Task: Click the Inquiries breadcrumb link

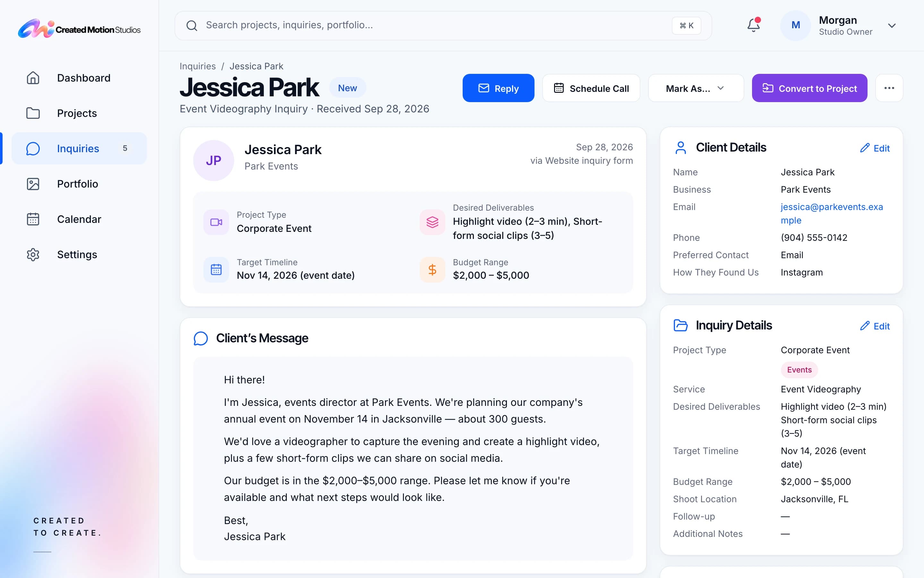Action: (198, 66)
